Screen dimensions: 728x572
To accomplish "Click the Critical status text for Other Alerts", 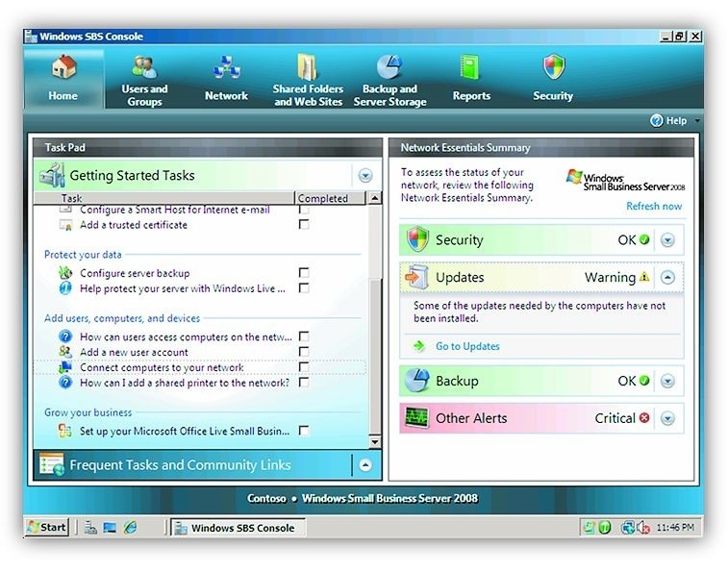I will pyautogui.click(x=615, y=418).
